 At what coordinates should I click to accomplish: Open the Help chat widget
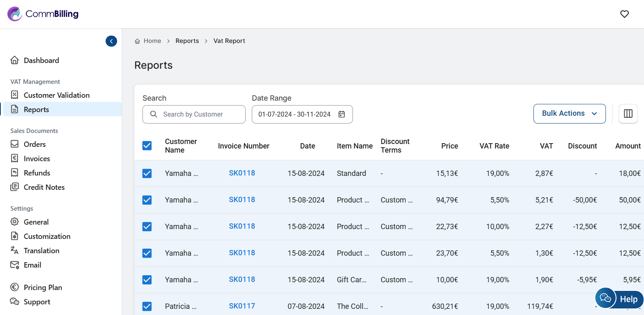[619, 299]
